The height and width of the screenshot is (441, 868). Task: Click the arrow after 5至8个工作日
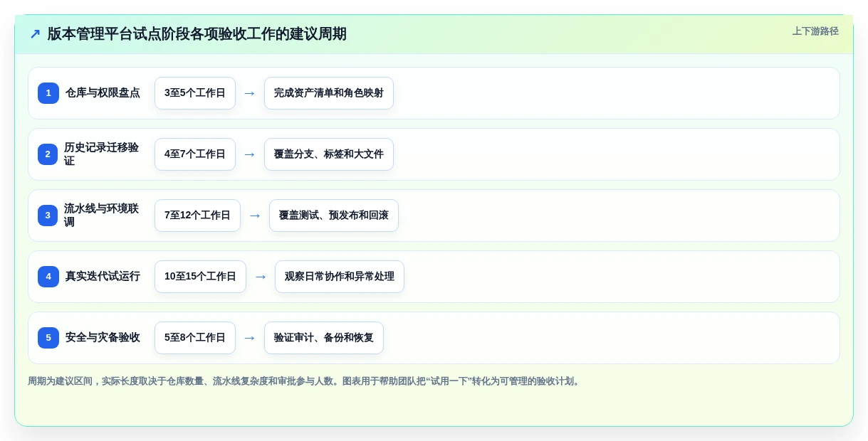(x=250, y=338)
